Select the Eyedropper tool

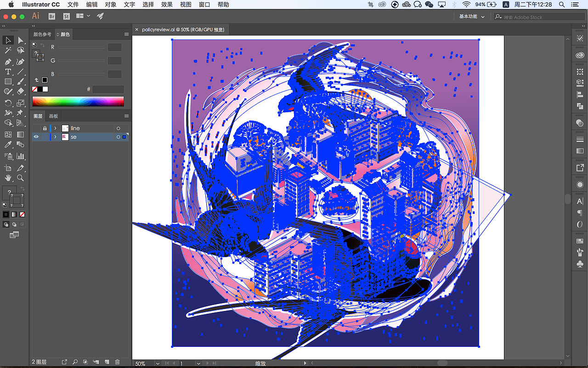click(8, 145)
